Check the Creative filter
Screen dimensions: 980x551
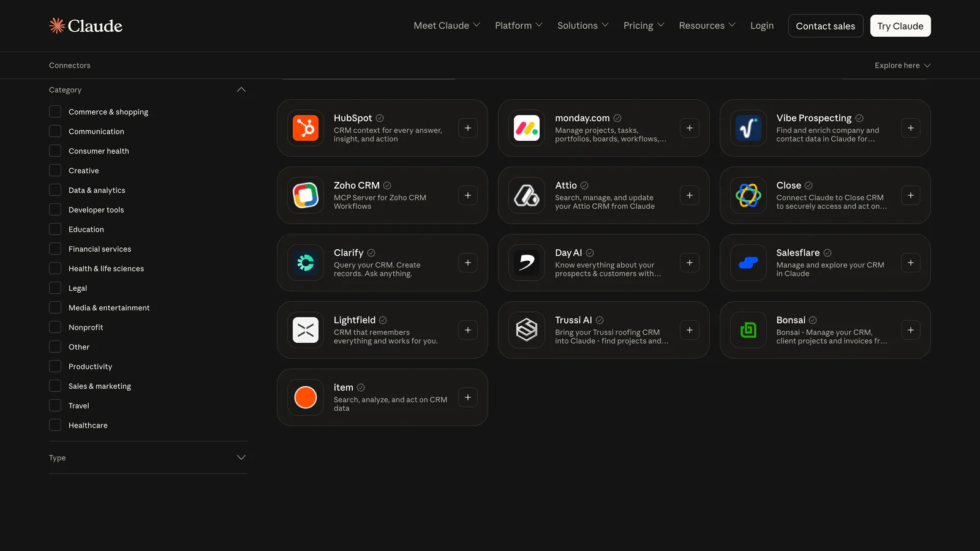pos(55,170)
